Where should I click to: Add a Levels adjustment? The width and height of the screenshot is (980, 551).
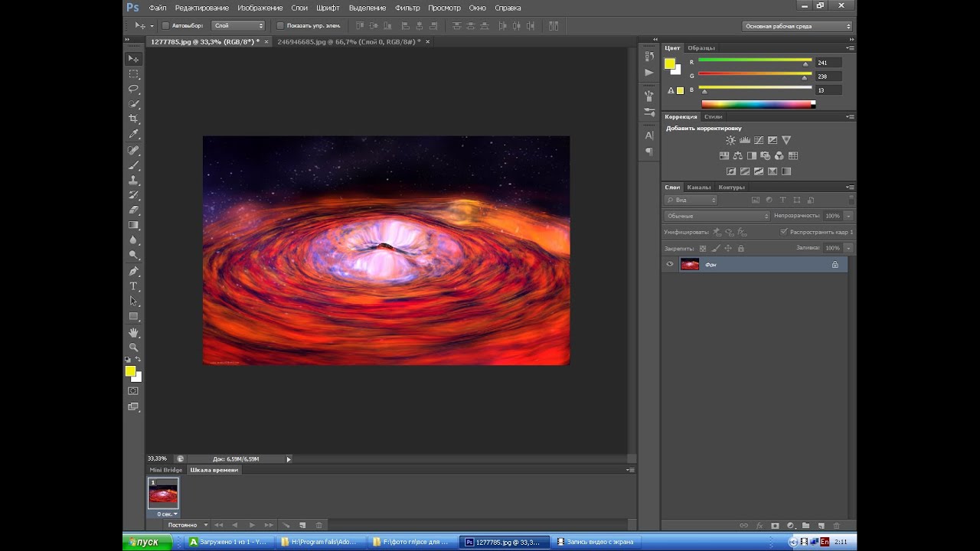[x=745, y=140]
